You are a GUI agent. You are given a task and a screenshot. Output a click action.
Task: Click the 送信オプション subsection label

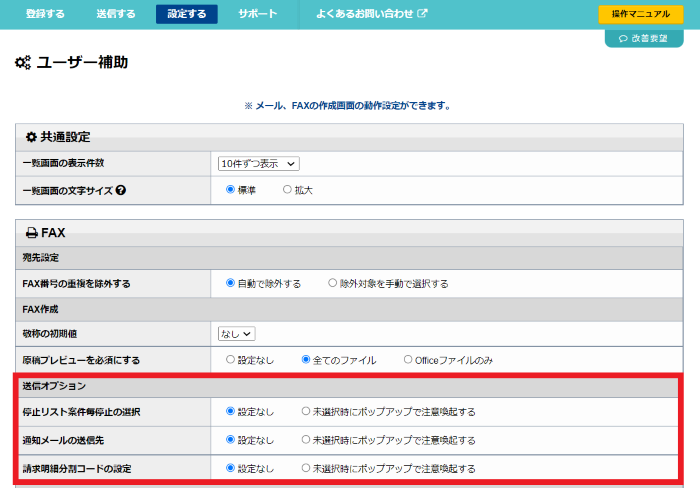point(54,386)
